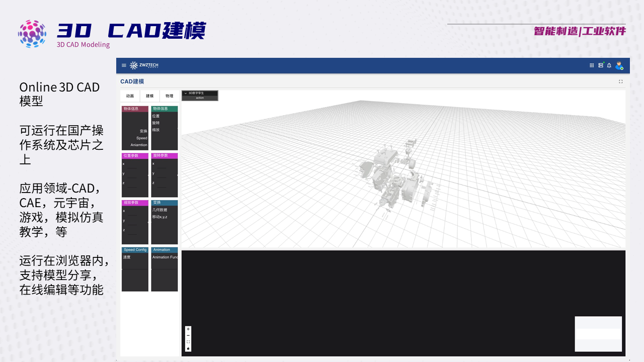This screenshot has width=644, height=362.
Task: Select the Speed Config node header
Action: [135, 250]
